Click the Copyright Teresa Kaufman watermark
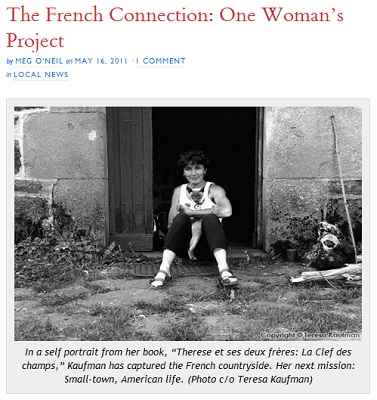The width and height of the screenshot is (377, 400). tap(310, 335)
